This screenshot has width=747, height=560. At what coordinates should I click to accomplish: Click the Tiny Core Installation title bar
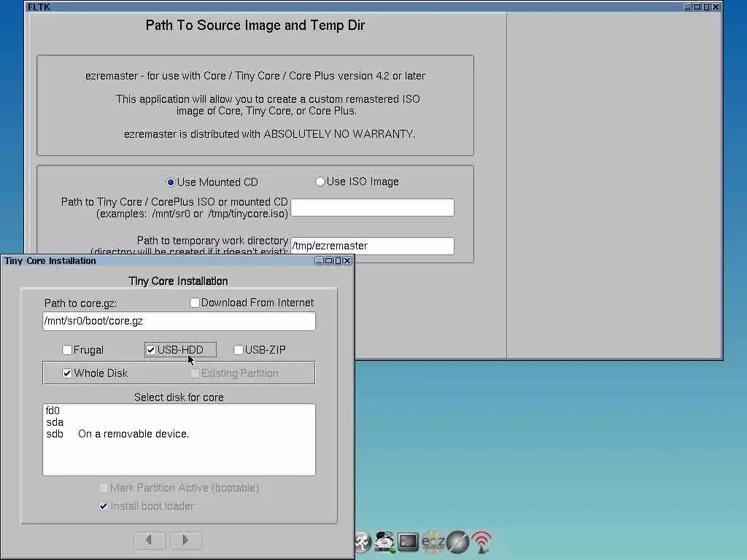(158, 261)
